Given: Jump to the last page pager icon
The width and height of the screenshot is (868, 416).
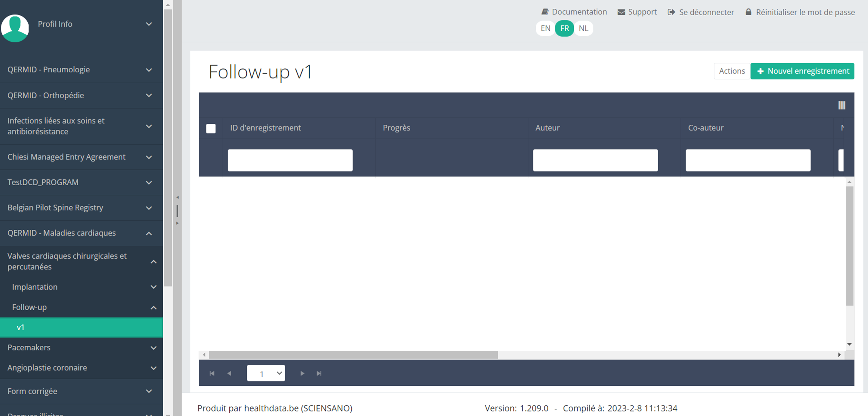Looking at the screenshot, I should click(319, 373).
